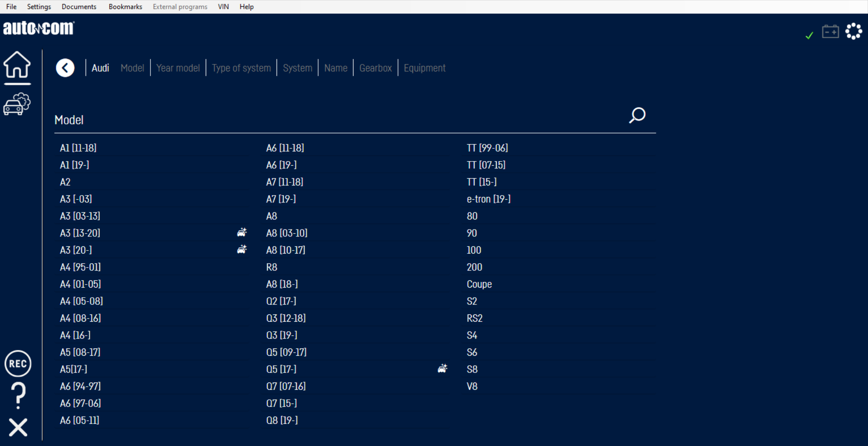Choose model A7 [19-]
Viewport: 868px width, 446px height.
pyautogui.click(x=281, y=199)
